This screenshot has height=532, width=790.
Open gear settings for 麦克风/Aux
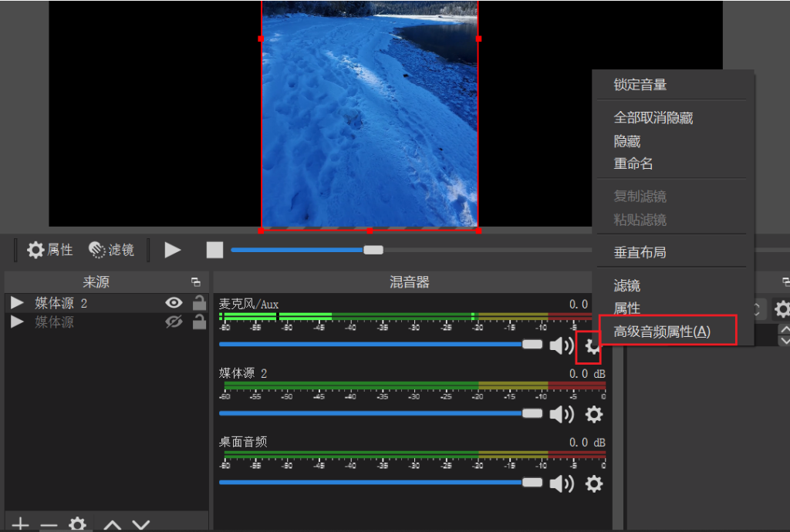[x=592, y=345]
